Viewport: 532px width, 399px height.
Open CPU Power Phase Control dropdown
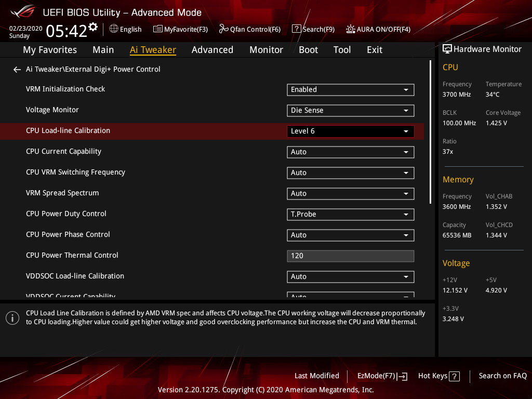[351, 235]
